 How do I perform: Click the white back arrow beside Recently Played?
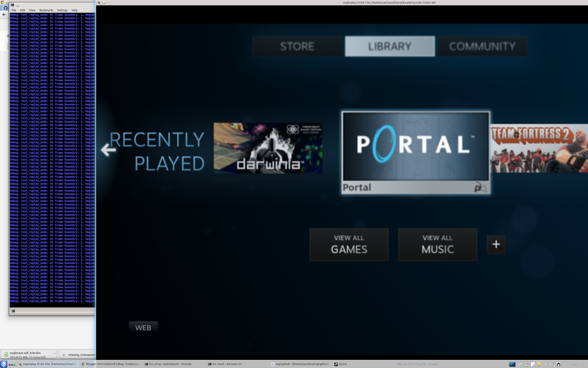coord(108,149)
